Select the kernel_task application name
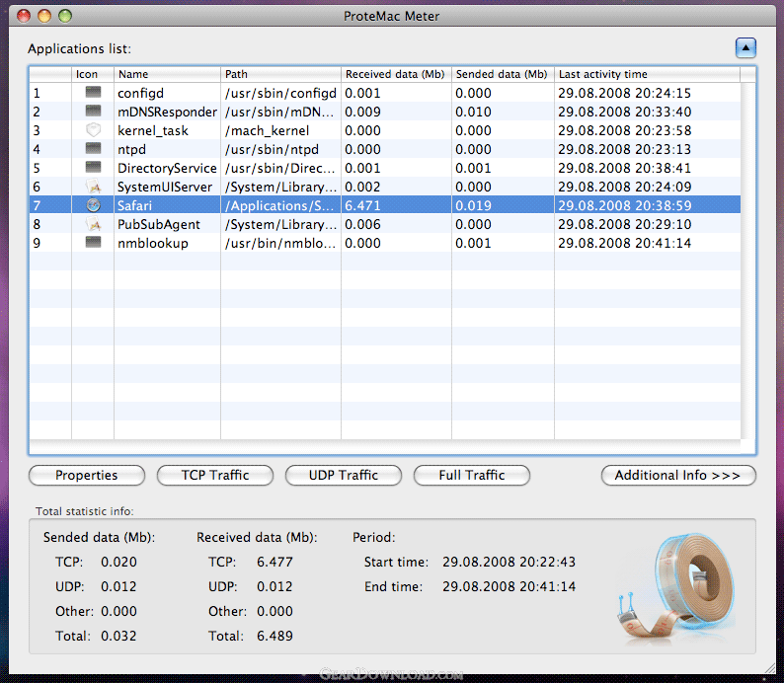The height and width of the screenshot is (683, 784). tap(152, 131)
